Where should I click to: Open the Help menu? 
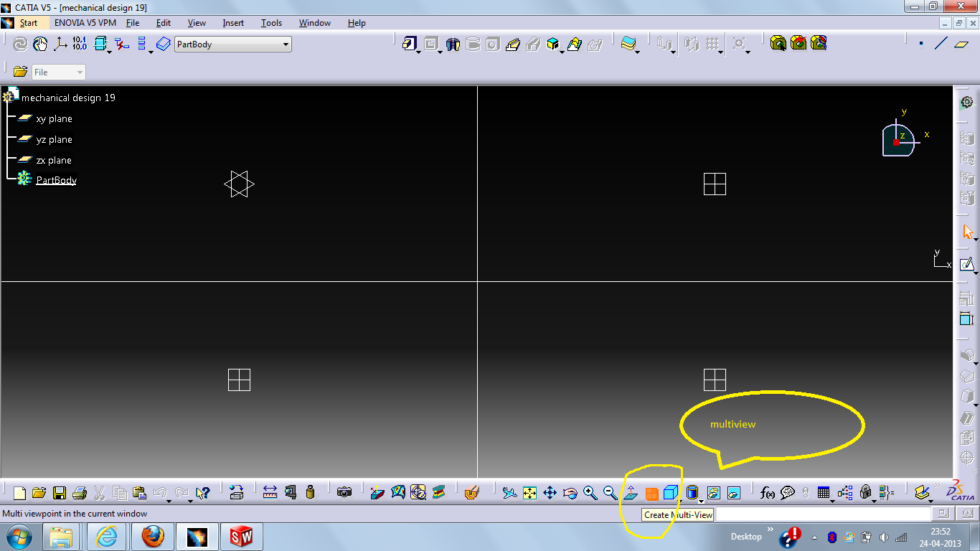tap(357, 23)
